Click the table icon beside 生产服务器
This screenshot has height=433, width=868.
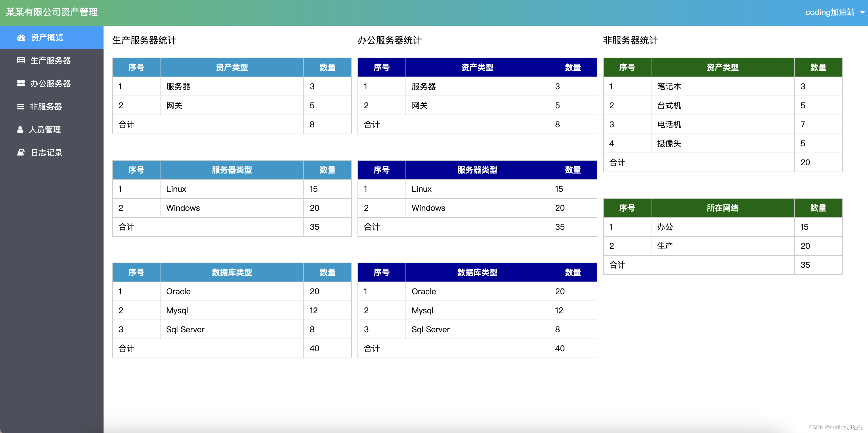coord(21,61)
